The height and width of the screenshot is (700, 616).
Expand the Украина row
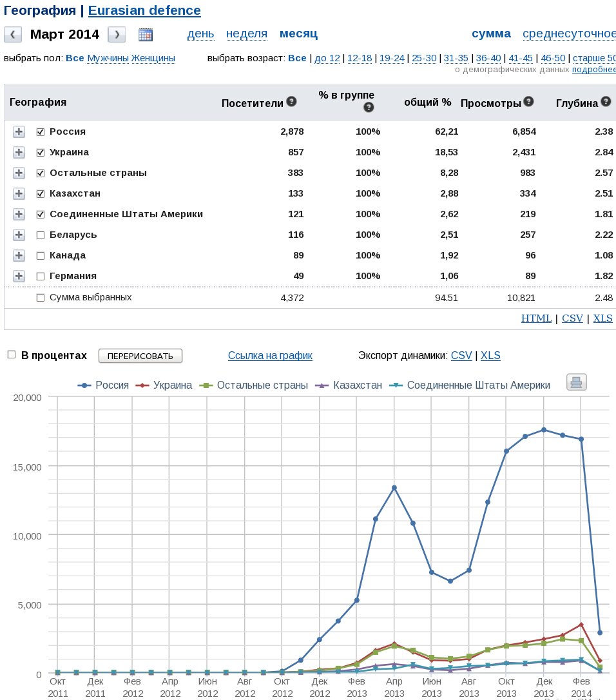[19, 152]
